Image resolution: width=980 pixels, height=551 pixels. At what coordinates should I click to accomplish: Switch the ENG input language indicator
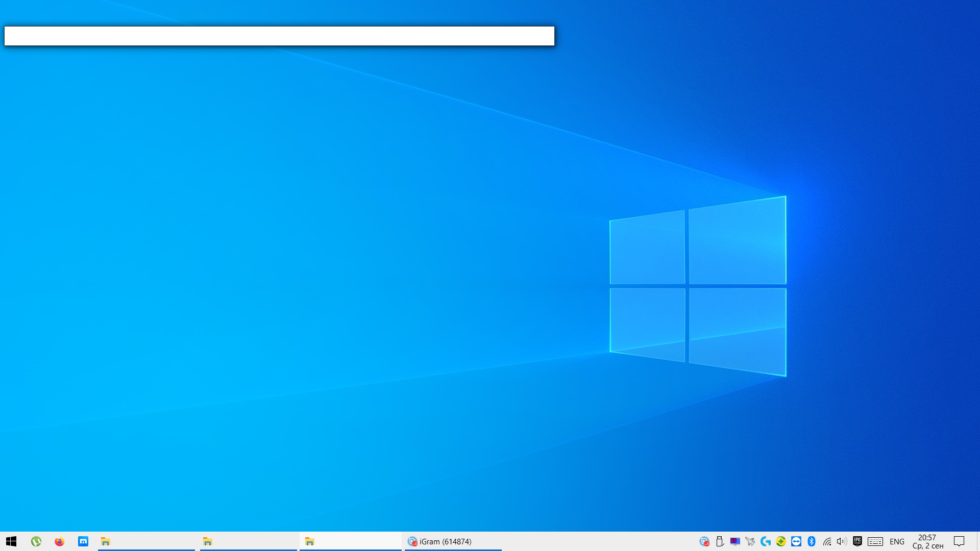pyautogui.click(x=897, y=541)
